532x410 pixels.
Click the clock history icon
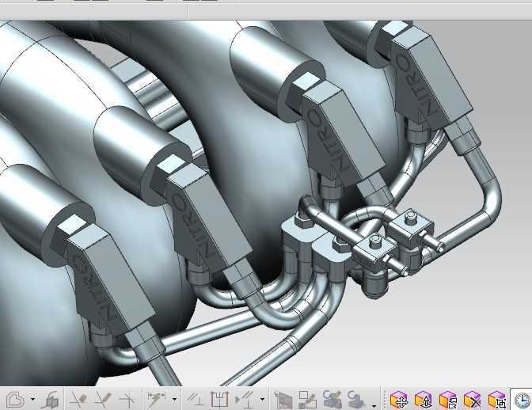[x=522, y=401]
